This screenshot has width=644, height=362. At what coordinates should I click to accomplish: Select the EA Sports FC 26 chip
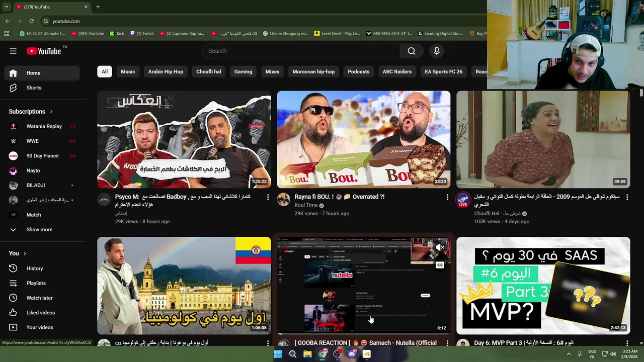click(443, 71)
